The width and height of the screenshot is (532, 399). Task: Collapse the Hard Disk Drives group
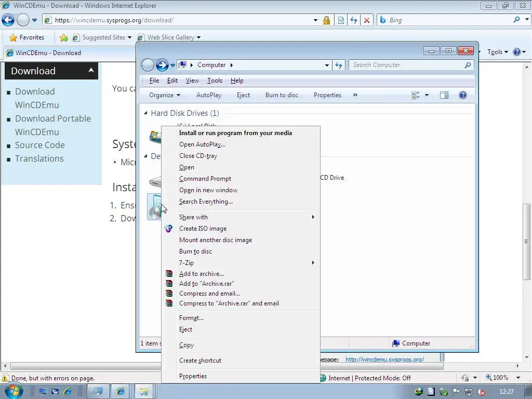[x=145, y=113]
